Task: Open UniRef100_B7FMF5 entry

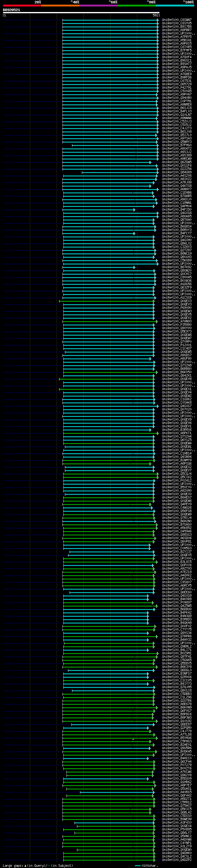Action: (x=176, y=50)
